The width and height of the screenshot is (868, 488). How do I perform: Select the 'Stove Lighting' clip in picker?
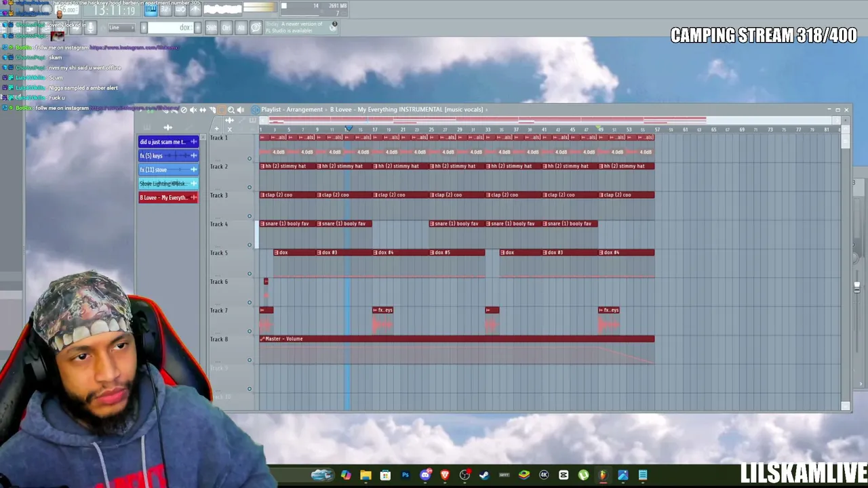(168, 184)
